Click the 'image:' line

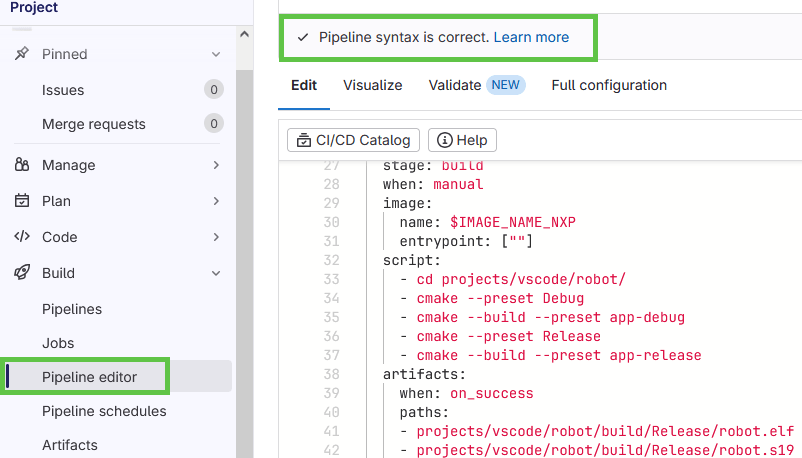[407, 203]
